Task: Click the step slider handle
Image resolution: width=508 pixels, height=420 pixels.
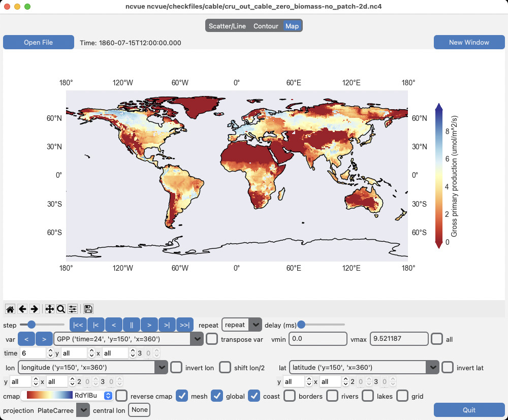Action: (x=31, y=325)
